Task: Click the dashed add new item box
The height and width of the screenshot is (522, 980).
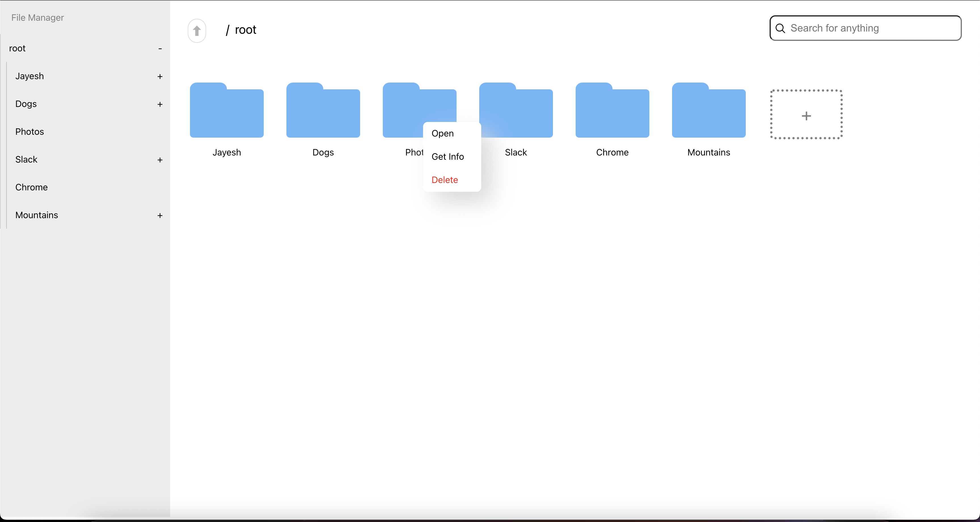Action: (806, 115)
